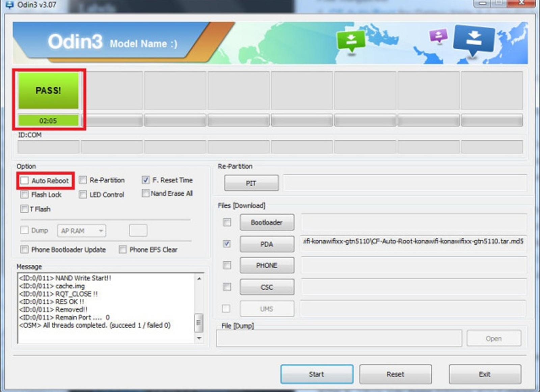
Task: Click the Open button for File Dump
Action: tap(494, 339)
